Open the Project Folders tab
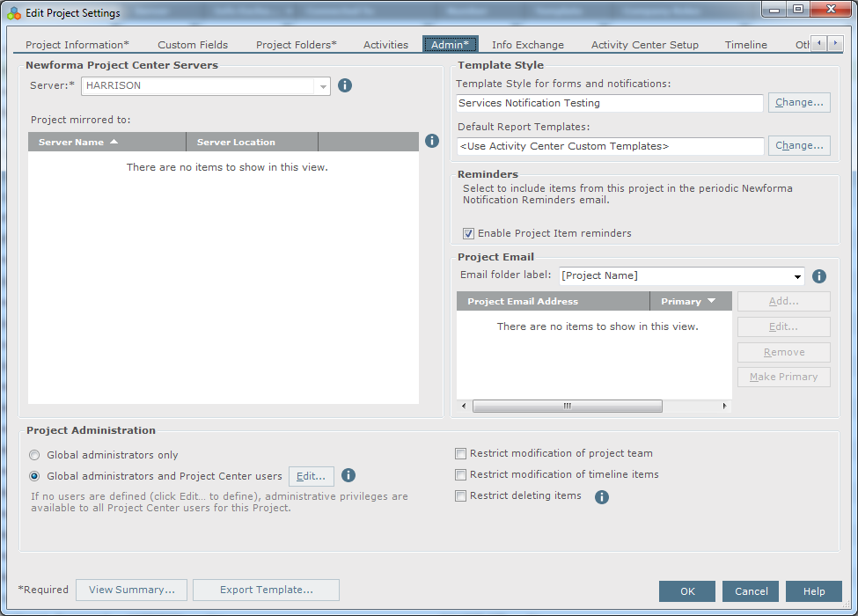Image resolution: width=858 pixels, height=616 pixels. tap(296, 45)
